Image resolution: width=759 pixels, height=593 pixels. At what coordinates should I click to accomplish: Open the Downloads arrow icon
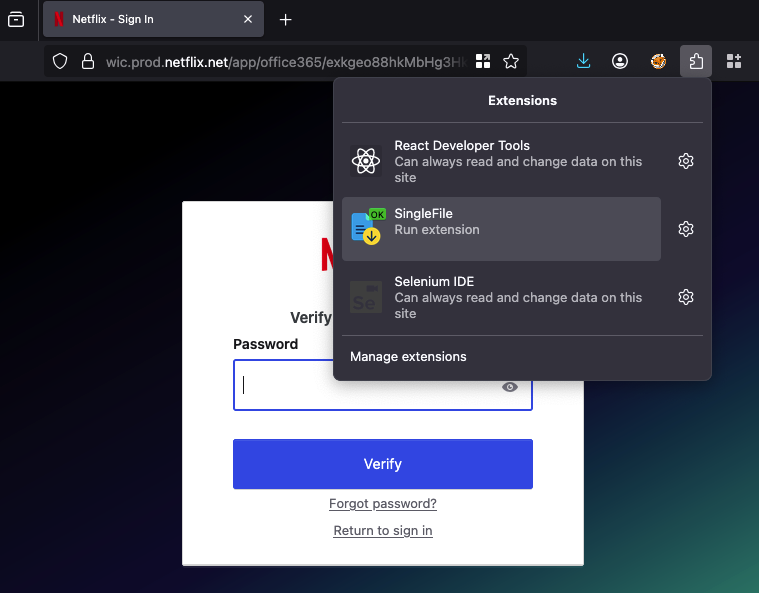tap(584, 61)
